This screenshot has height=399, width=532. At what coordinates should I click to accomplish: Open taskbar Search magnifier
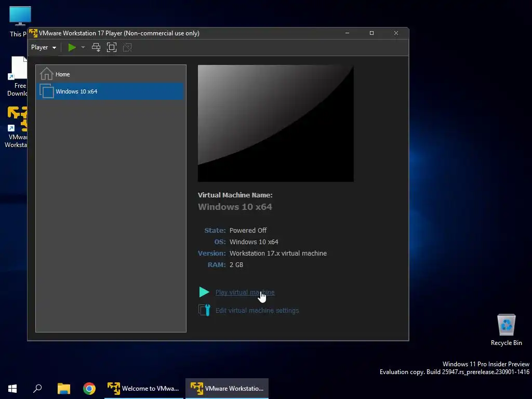tap(37, 389)
